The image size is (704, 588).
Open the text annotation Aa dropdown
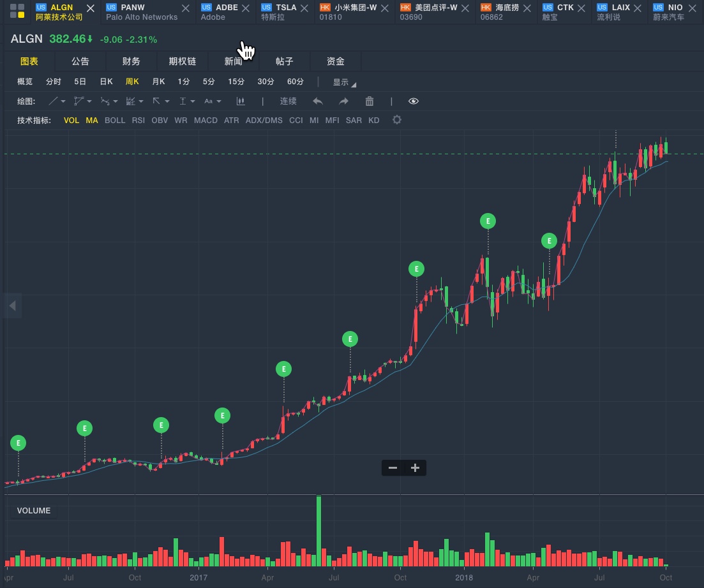tap(213, 101)
